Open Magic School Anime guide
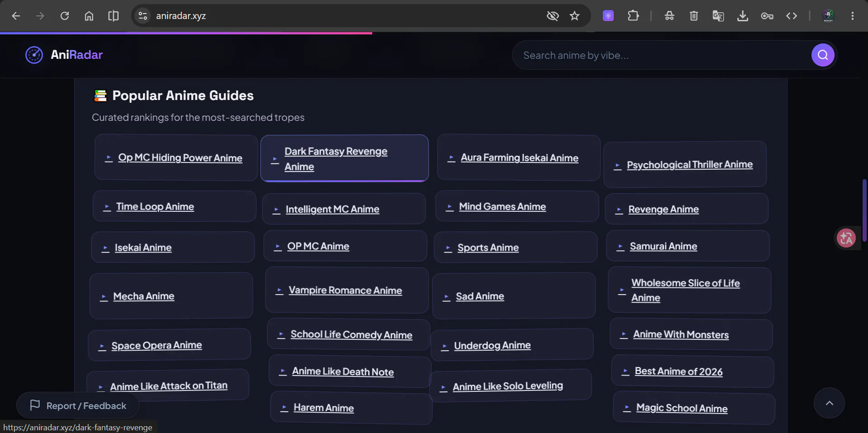Screen dimensions: 868x433 pyautogui.click(x=694, y=408)
